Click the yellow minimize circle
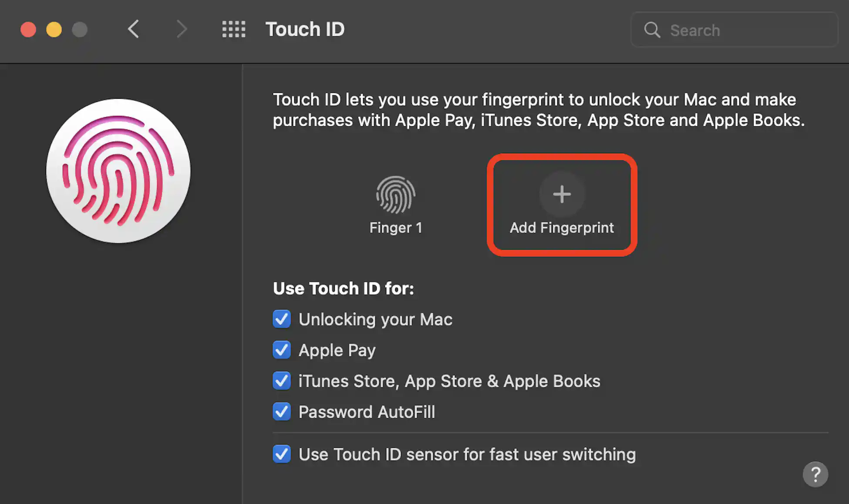The height and width of the screenshot is (504, 849). pyautogui.click(x=54, y=30)
